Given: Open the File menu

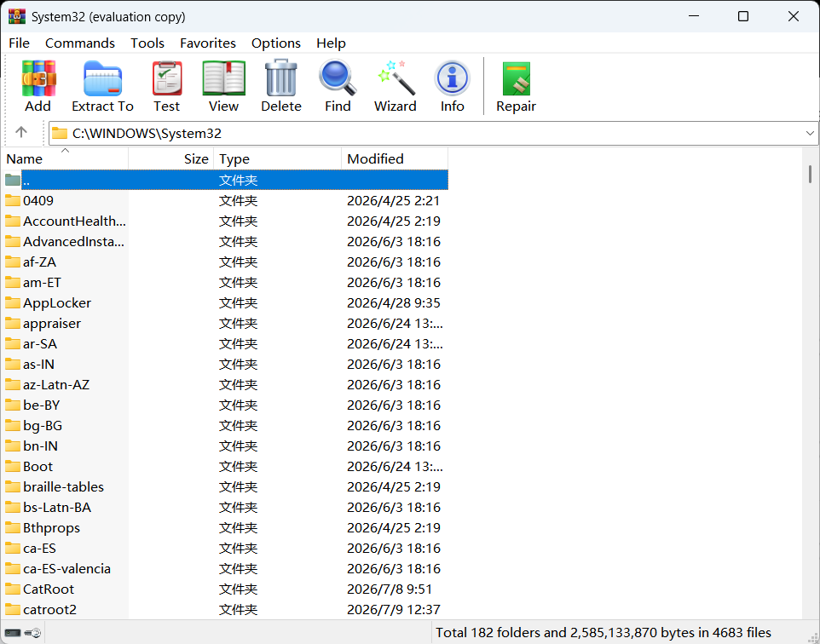Looking at the screenshot, I should [20, 43].
